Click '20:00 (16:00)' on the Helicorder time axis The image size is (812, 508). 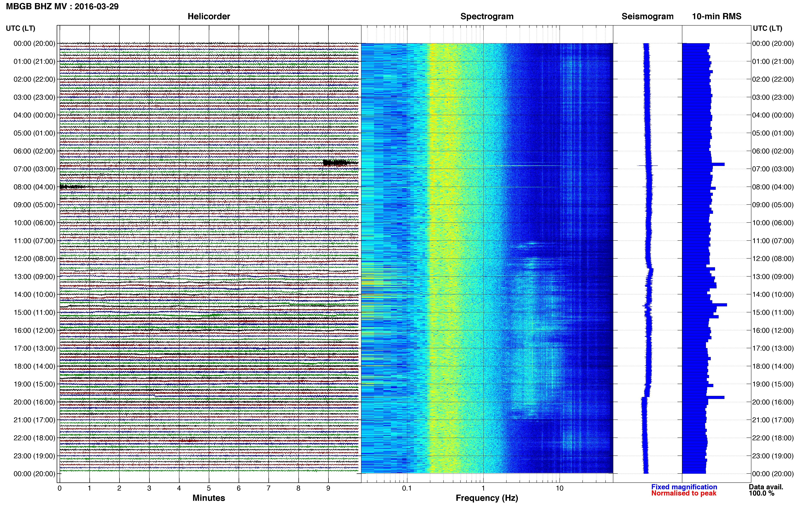click(x=34, y=402)
